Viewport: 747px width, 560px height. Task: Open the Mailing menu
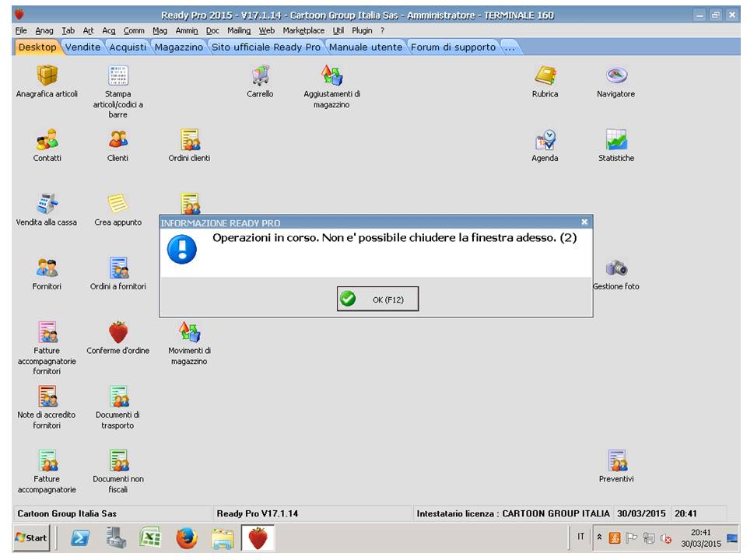tap(239, 30)
